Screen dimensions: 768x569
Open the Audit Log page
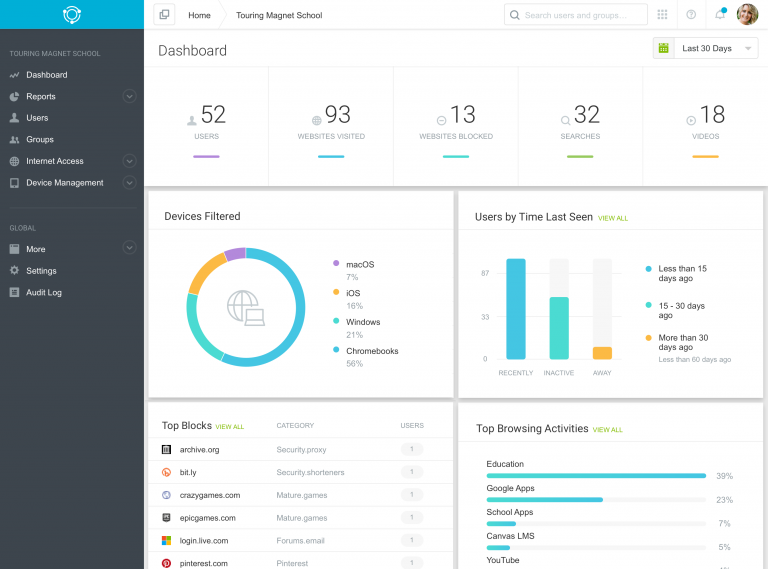[44, 293]
